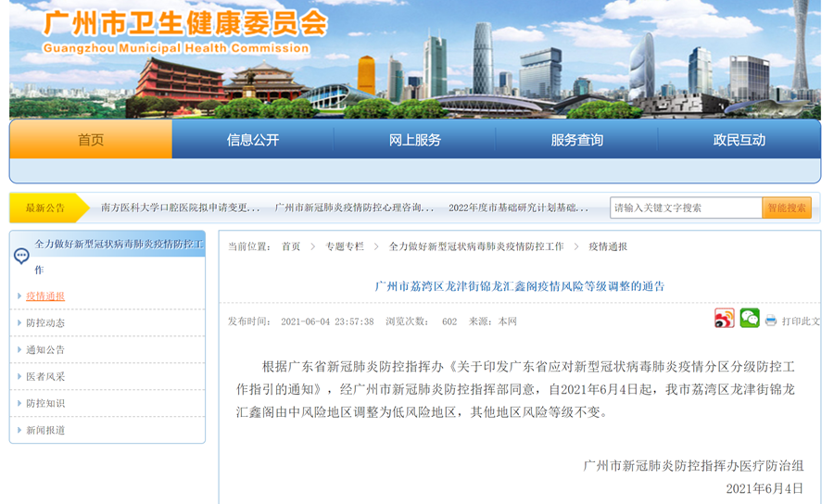Click sidebar header 全力做好新型冠状病毒肺炎疫情防控工作
Screen dimensions: 834x504
coord(120,257)
